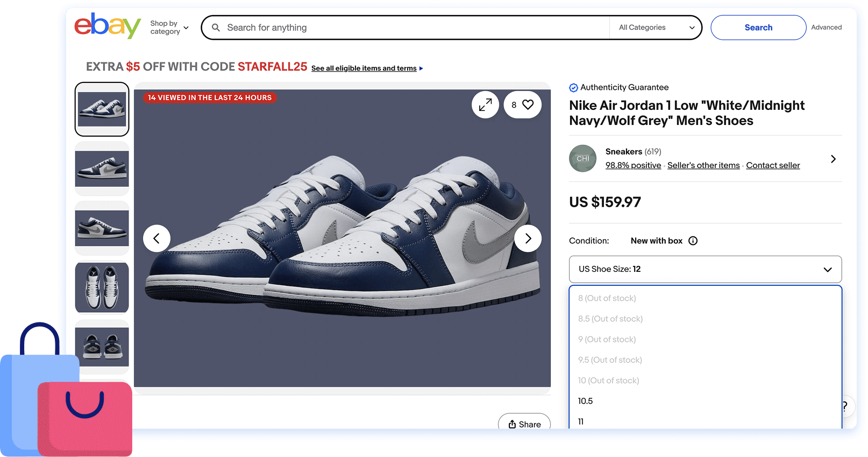Click the size 8.5 out of stock option
Viewport: 868px width, 457px height.
pyautogui.click(x=705, y=319)
